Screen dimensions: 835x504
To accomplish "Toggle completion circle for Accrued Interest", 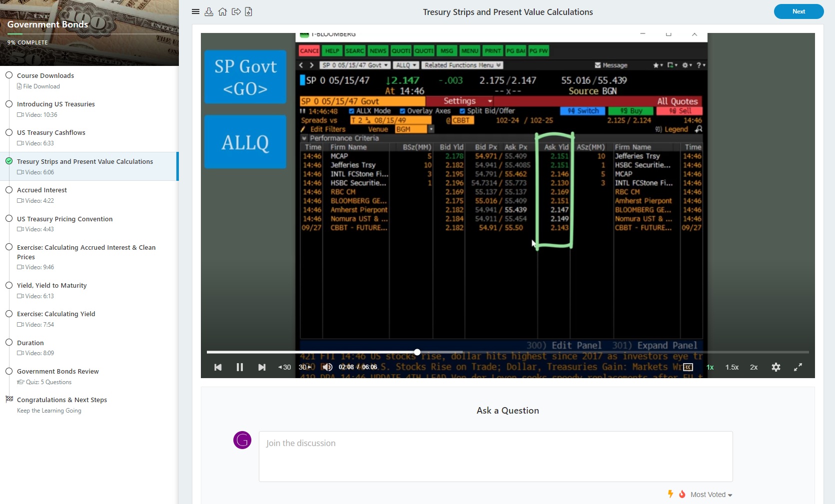I will 9,190.
